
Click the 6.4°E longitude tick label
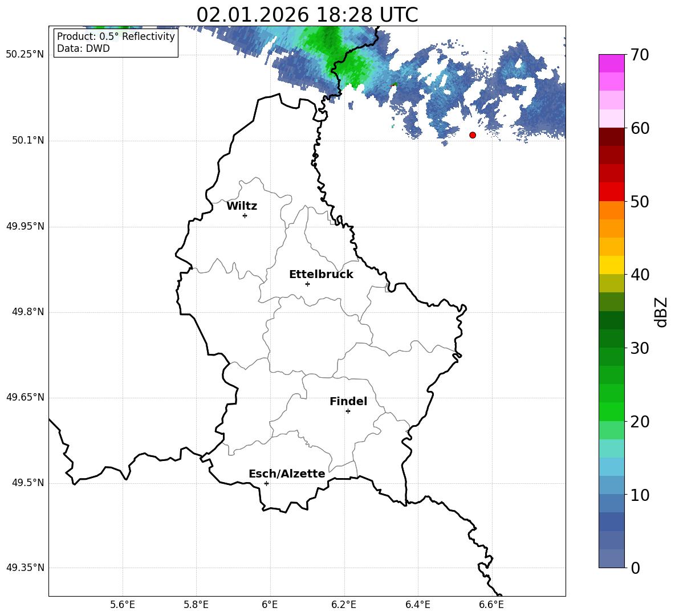tap(417, 605)
